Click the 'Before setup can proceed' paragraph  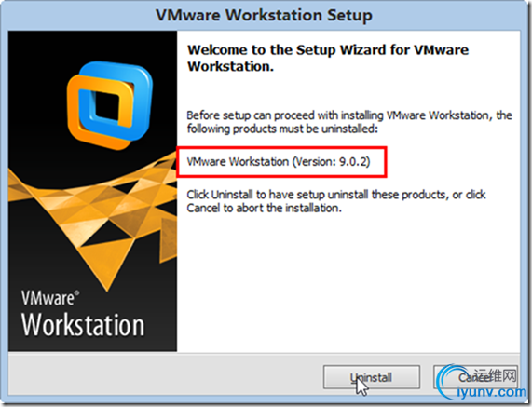click(x=349, y=122)
